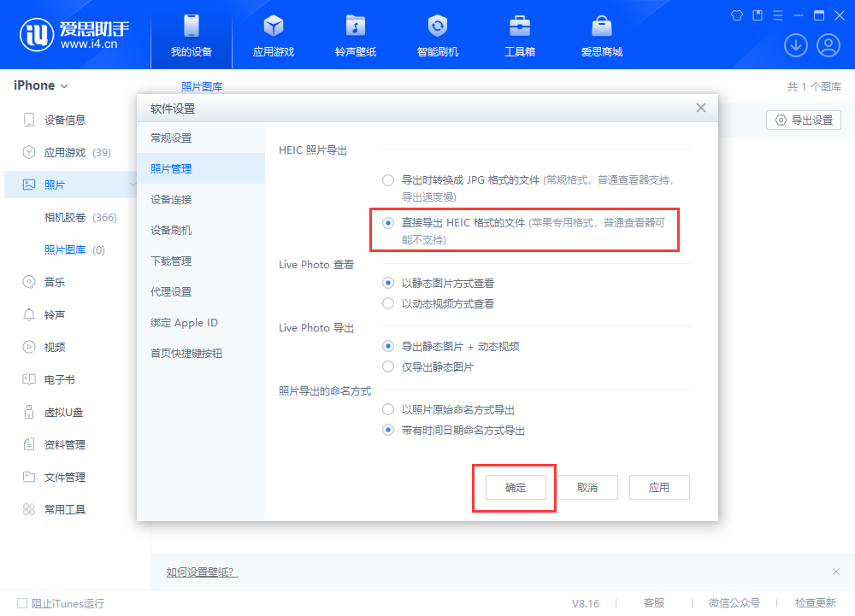855x616 pixels.
Task: Open the download manager icon top right
Action: [795, 44]
